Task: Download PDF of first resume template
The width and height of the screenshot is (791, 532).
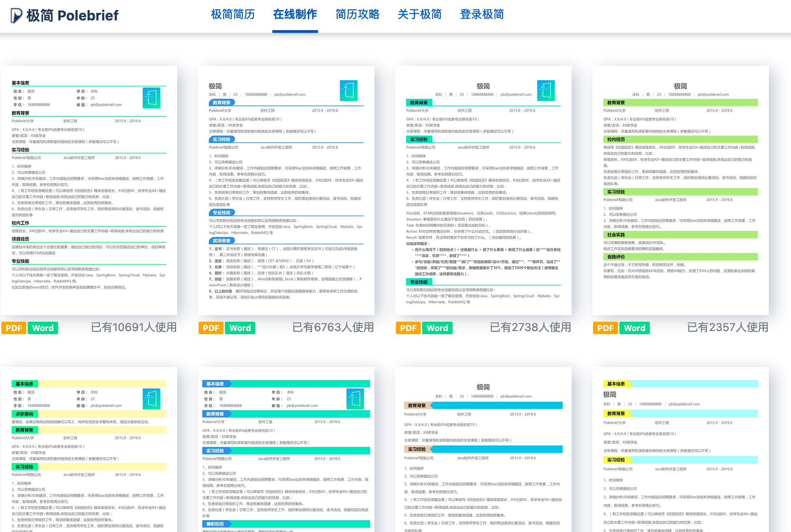Action: (x=14, y=328)
